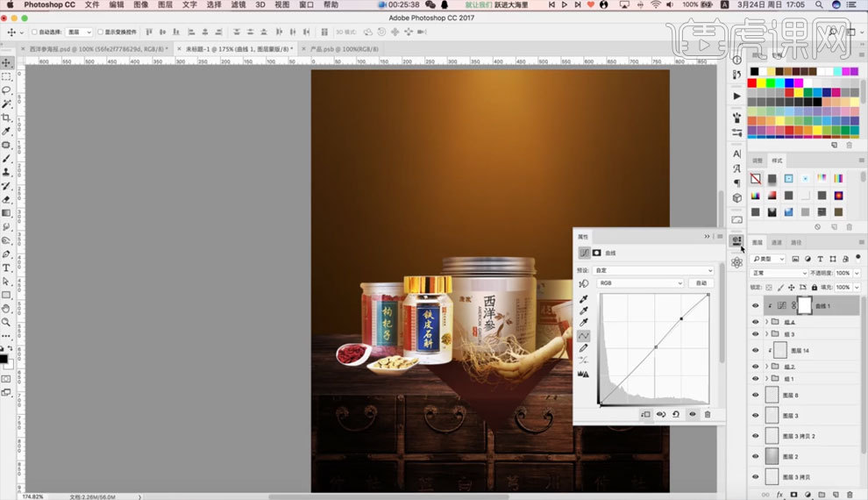Select the Zoom tool

(6, 322)
